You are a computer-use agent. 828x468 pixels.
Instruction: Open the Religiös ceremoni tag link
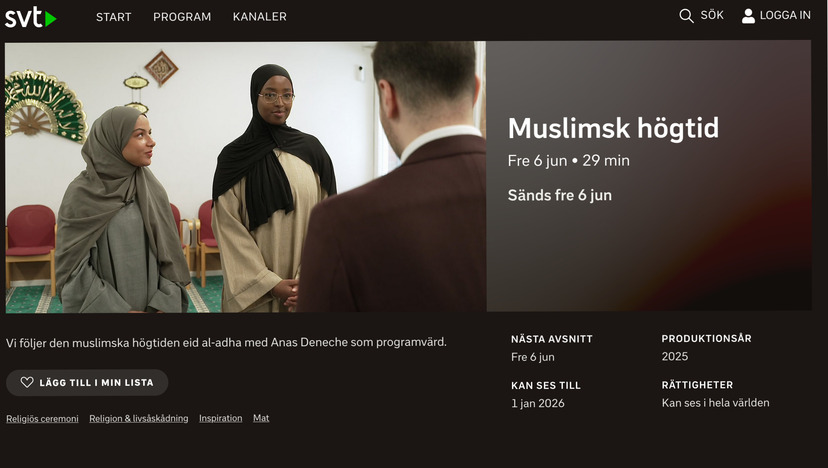pos(42,419)
